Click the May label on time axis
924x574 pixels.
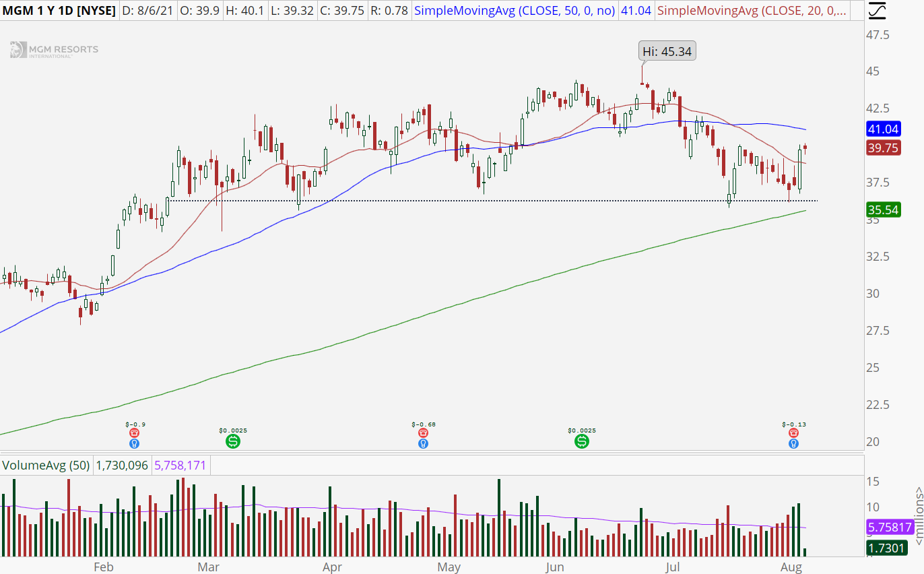point(448,567)
